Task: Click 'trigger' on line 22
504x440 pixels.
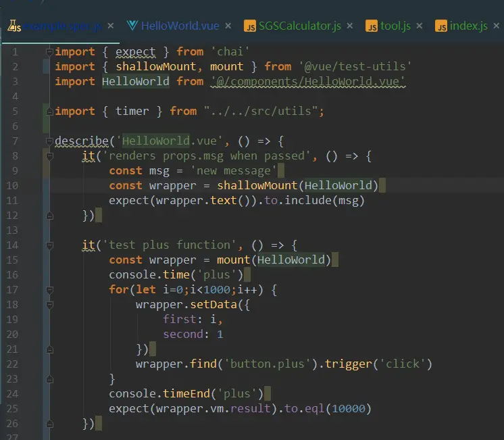Action: [x=348, y=364]
